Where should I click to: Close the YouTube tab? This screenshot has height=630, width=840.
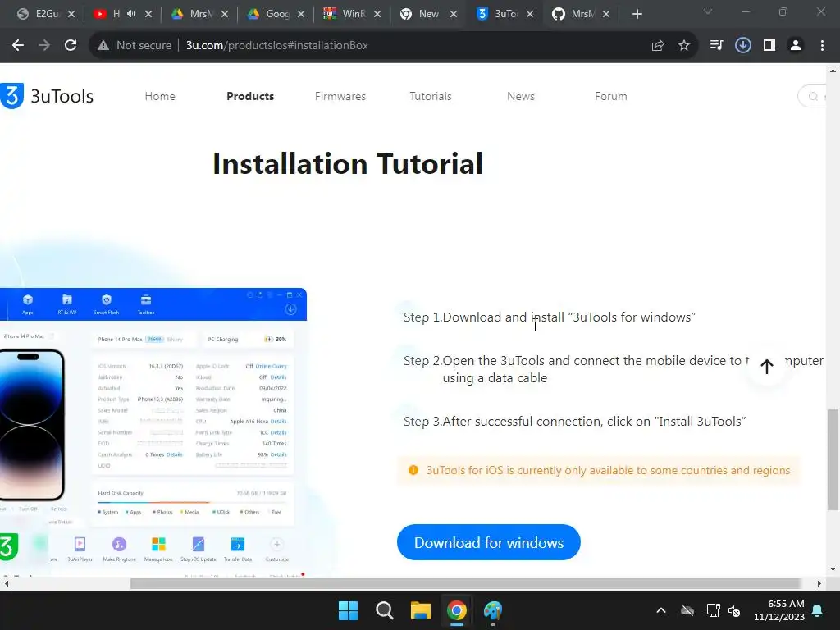click(148, 15)
